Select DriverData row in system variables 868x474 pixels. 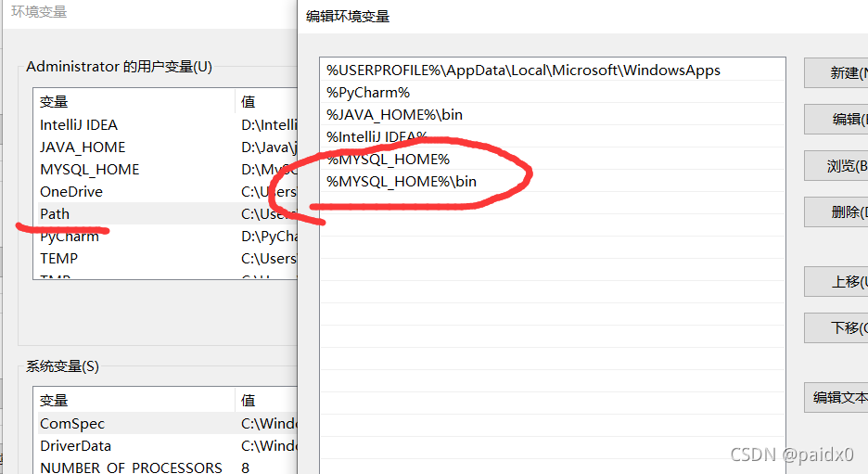pos(166,446)
